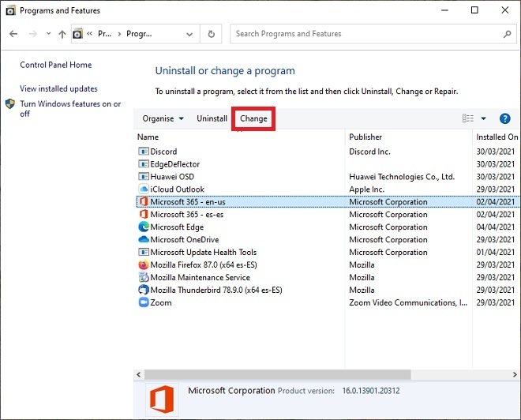Focus the Search Programs and Features box
521x420 pixels.
point(373,34)
